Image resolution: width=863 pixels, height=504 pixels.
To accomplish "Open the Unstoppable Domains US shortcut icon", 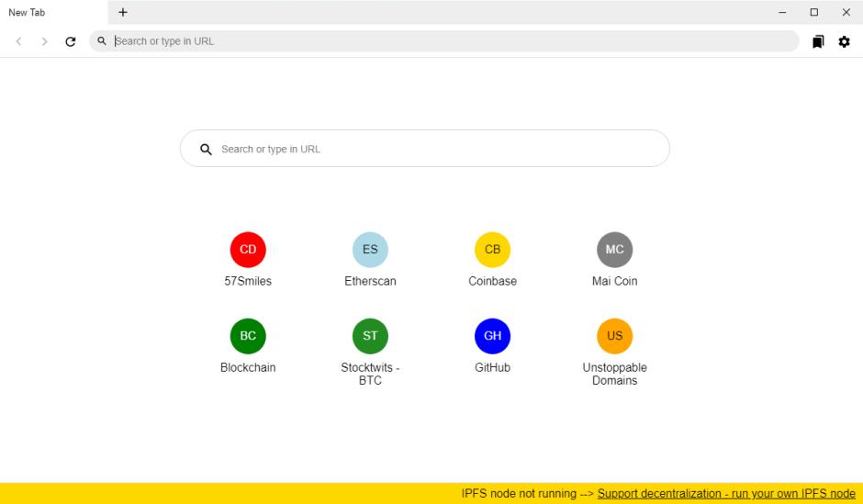I will 614,336.
